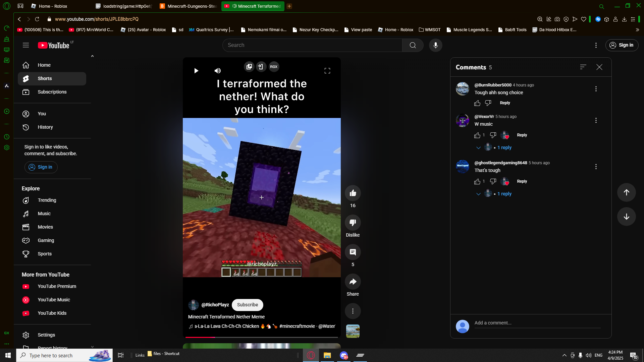The width and height of the screenshot is (644, 362).
Task: Click the Add a comment field
Action: [x=537, y=323]
